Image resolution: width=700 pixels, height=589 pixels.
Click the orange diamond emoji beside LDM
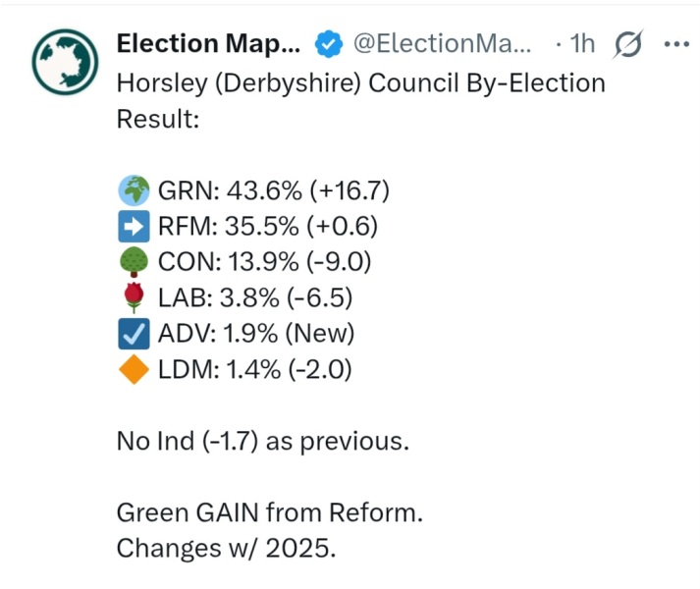coord(134,371)
